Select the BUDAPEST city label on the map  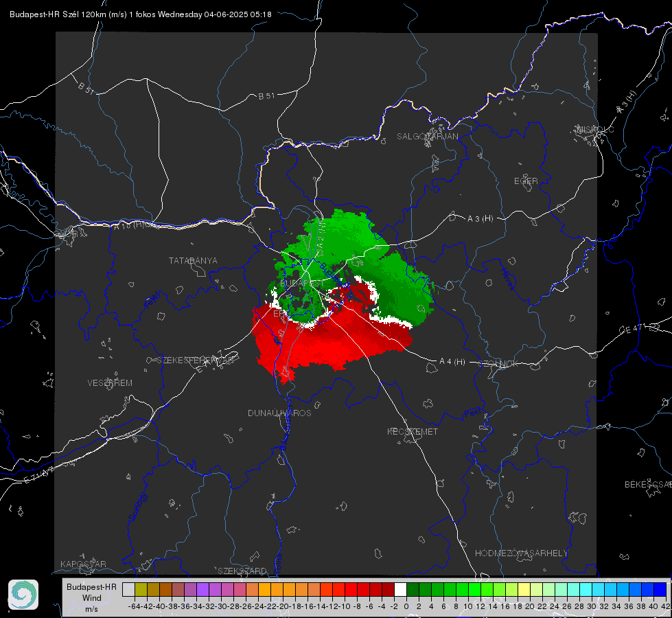(302, 284)
